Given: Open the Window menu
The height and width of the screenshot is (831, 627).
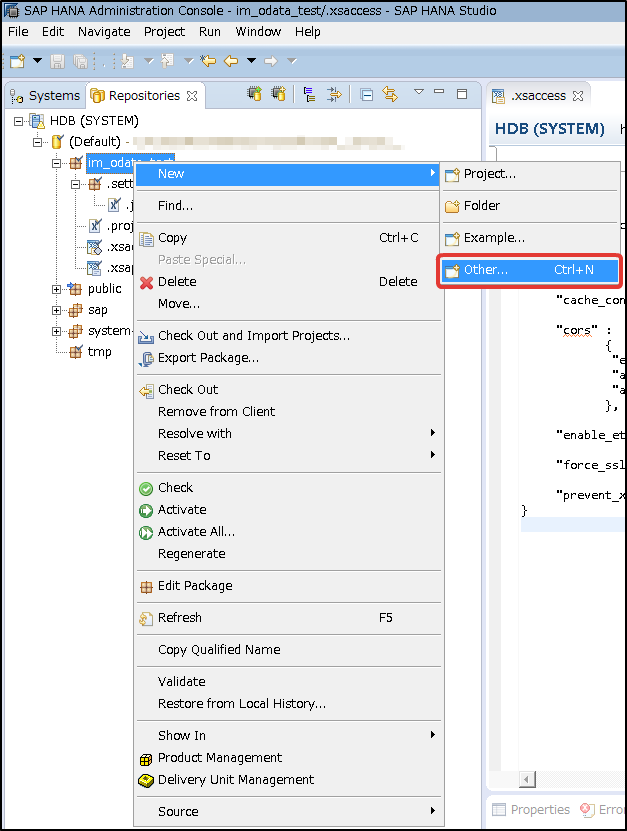Looking at the screenshot, I should pos(258,32).
